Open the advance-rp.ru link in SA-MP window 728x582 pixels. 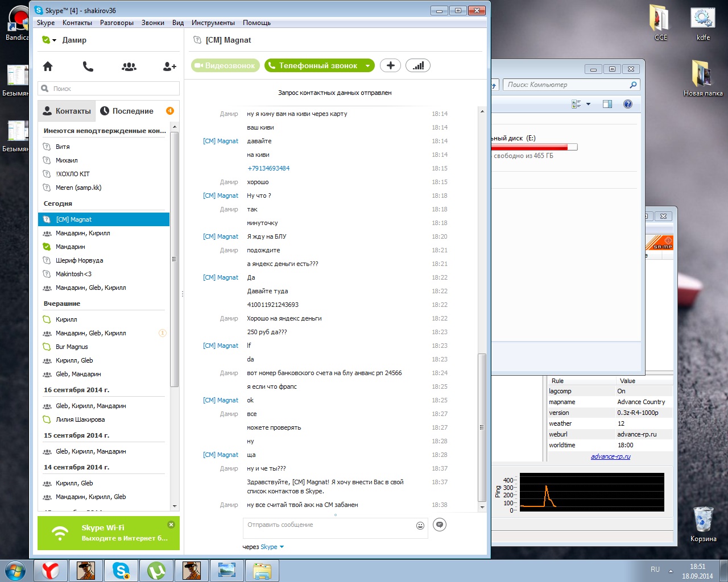tap(610, 456)
